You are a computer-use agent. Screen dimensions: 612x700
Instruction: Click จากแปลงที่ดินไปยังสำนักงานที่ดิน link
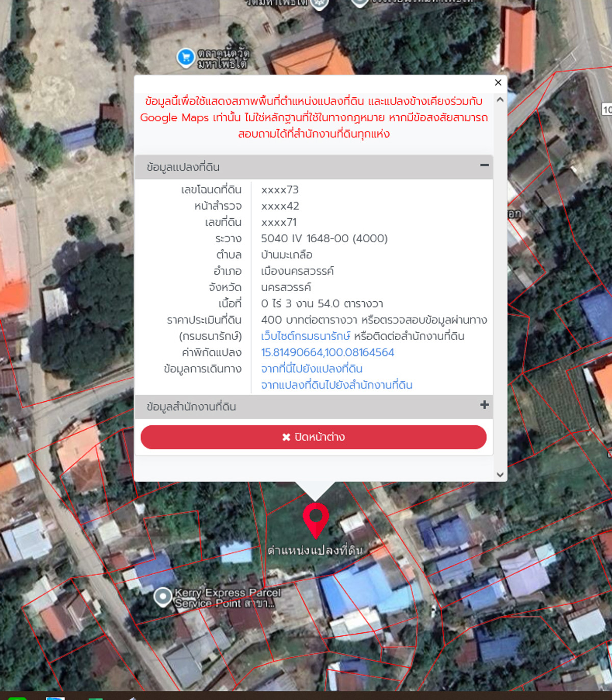(337, 385)
